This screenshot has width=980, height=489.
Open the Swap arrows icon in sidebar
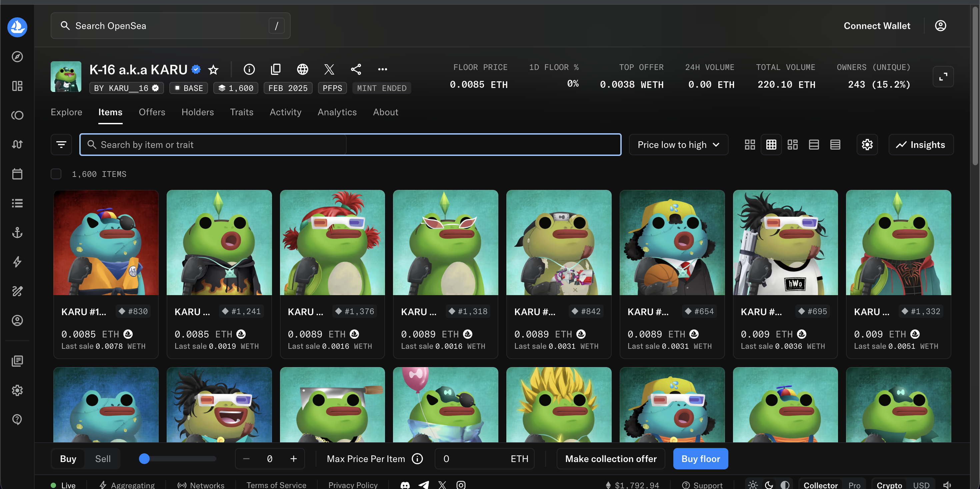pos(17,145)
